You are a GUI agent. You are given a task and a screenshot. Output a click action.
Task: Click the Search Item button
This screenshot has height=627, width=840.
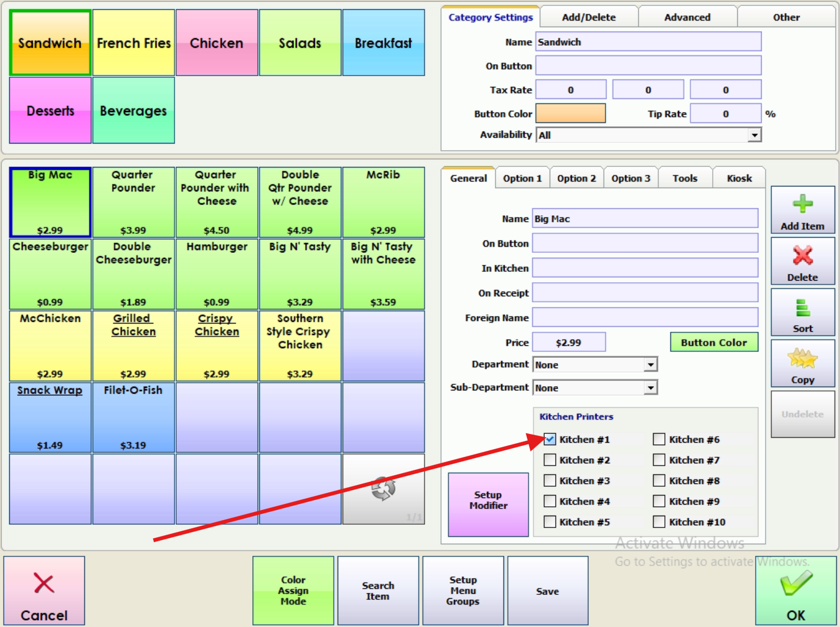point(378,591)
